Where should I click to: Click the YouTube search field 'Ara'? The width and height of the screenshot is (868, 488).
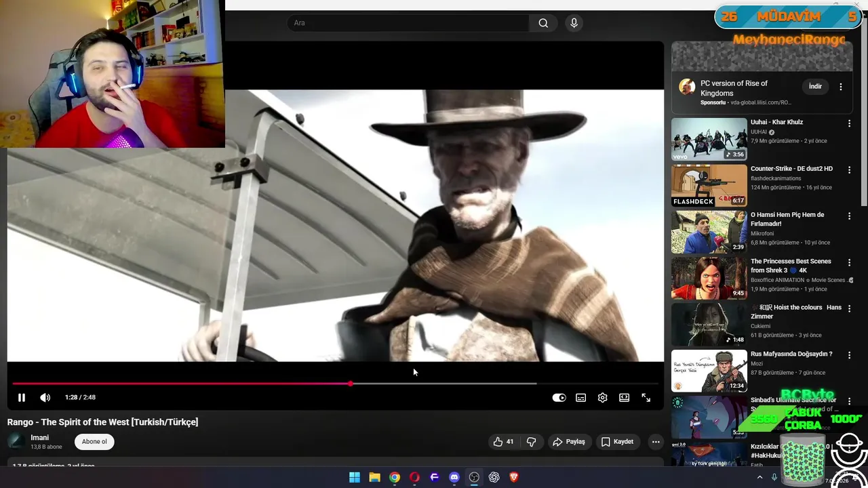(408, 23)
